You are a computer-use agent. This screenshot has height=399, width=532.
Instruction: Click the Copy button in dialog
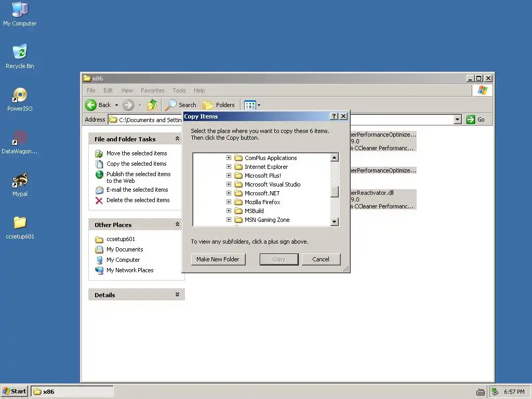click(x=279, y=259)
